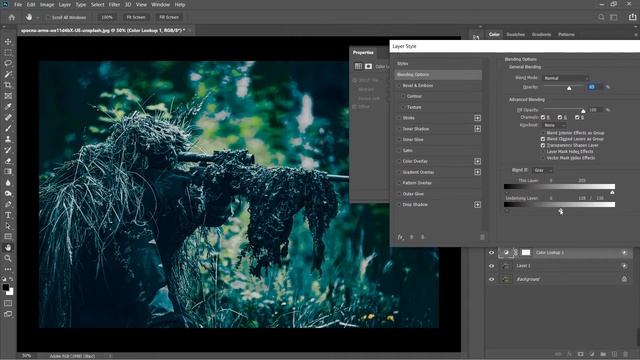Select the Path Selection tool
Screen dimensions: 640x360
click(8, 226)
